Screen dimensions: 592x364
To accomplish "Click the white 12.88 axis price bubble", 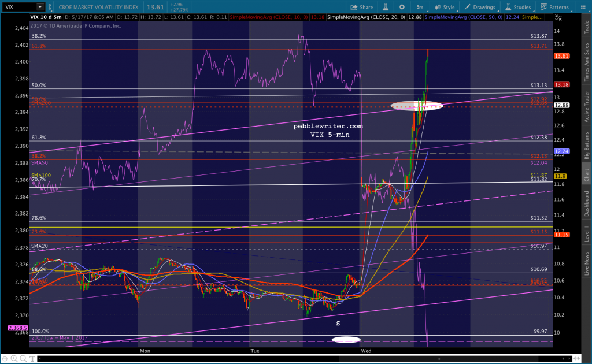I will point(561,105).
